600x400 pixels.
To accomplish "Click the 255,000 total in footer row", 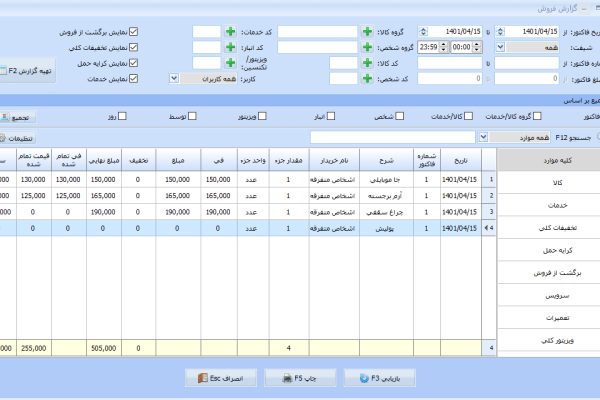I will click(x=34, y=348).
